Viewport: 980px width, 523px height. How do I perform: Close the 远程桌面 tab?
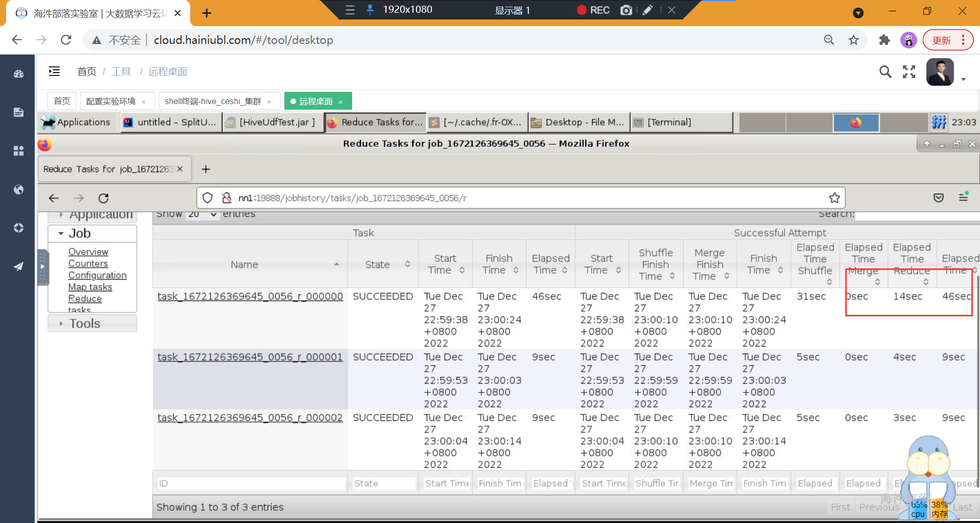coord(341,102)
